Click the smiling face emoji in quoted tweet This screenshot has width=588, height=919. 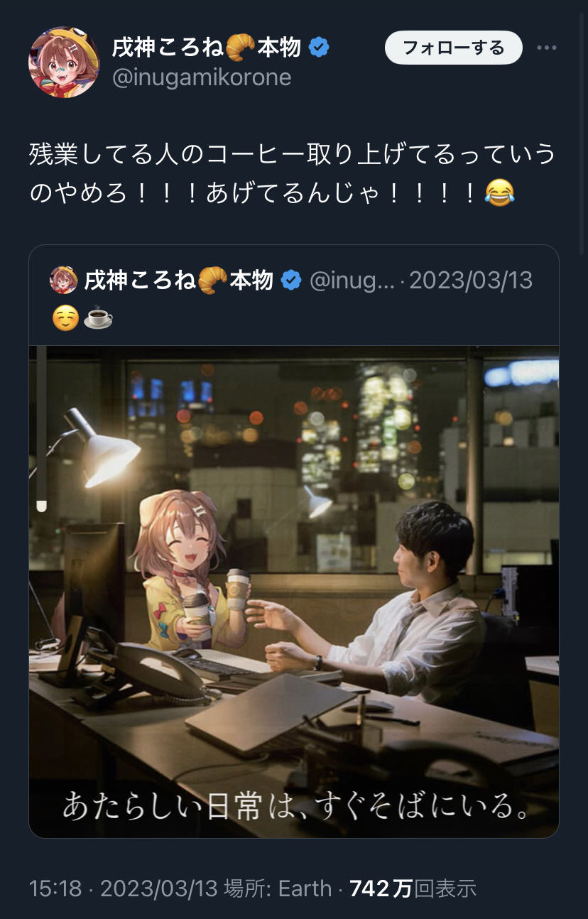point(65,319)
